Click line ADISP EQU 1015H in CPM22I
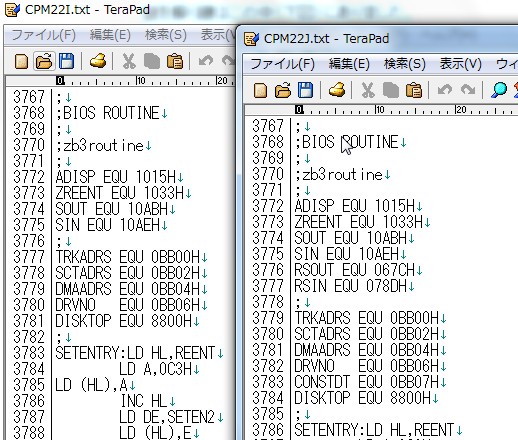Screen dimensions: 518x440 (116, 177)
